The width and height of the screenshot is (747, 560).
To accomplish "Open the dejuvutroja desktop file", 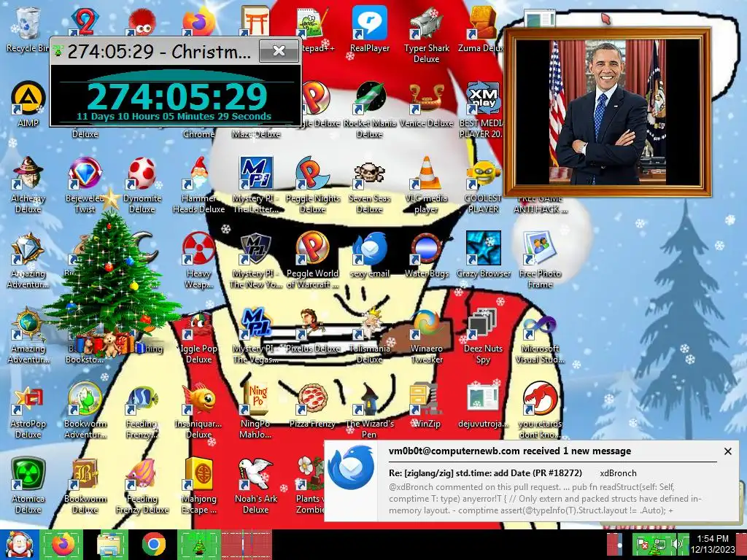I will (483, 405).
